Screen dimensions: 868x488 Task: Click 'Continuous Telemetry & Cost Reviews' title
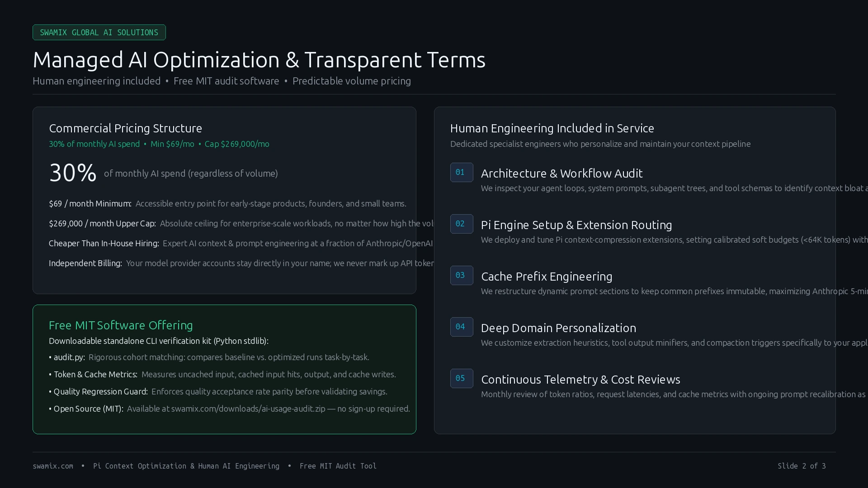point(580,380)
